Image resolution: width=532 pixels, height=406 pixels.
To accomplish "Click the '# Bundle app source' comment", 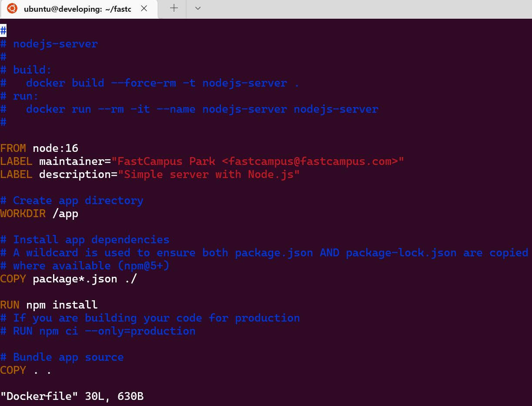I will point(62,357).
